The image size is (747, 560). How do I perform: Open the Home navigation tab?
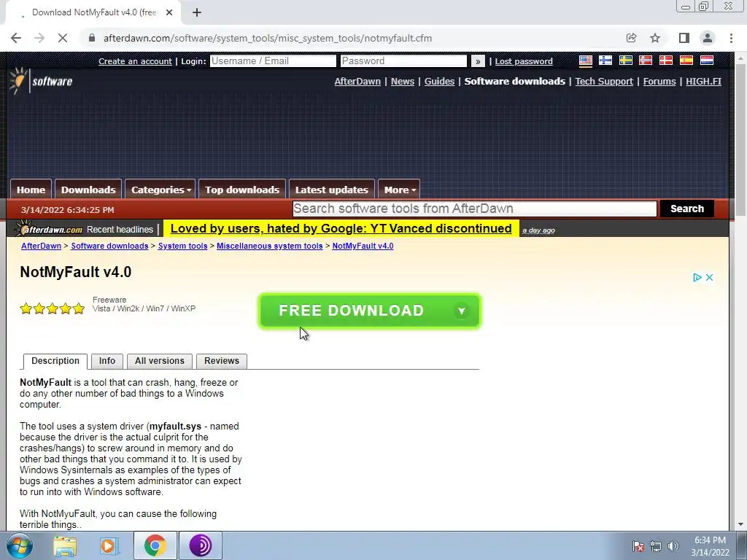[x=31, y=190]
